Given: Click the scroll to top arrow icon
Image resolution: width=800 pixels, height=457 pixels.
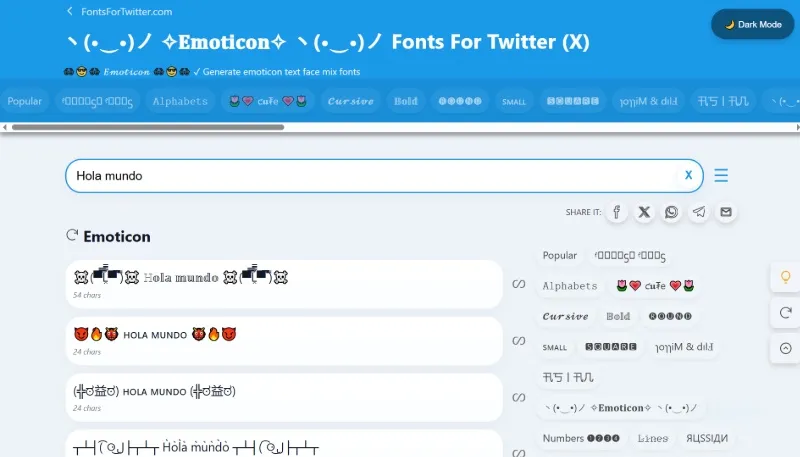Looking at the screenshot, I should click(x=785, y=348).
